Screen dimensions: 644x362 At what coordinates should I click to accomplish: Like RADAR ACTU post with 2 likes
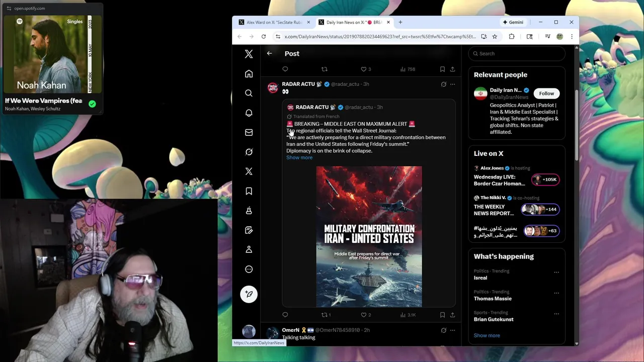click(x=366, y=315)
